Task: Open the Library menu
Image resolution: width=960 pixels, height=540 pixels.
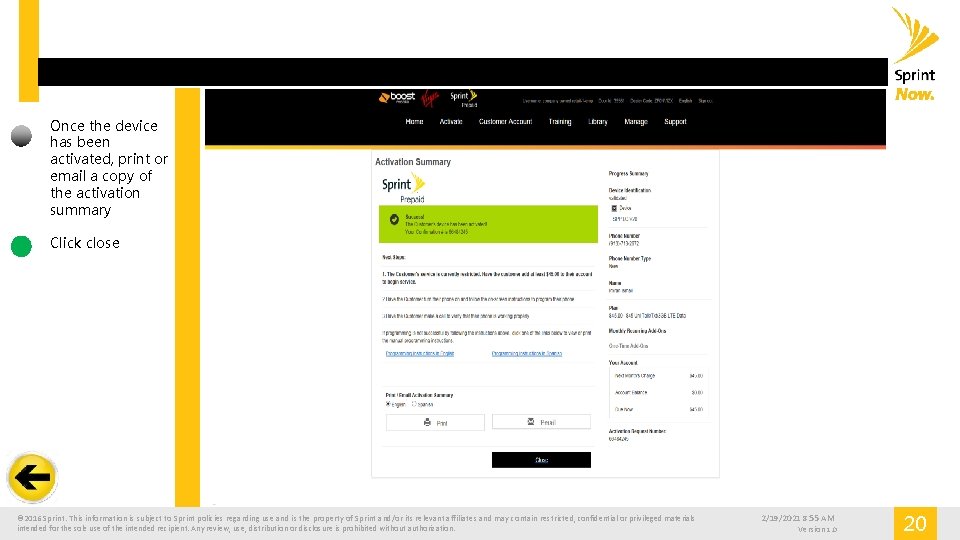Action: pos(598,122)
